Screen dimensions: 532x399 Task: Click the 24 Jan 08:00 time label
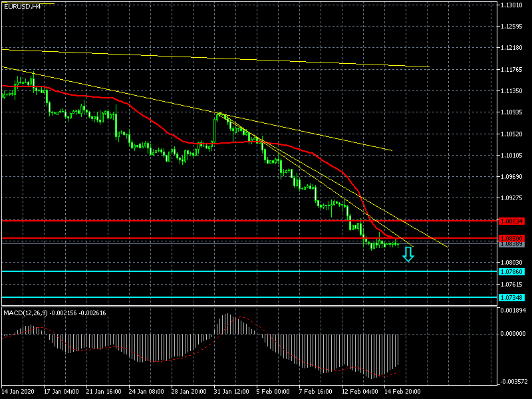coord(144,392)
